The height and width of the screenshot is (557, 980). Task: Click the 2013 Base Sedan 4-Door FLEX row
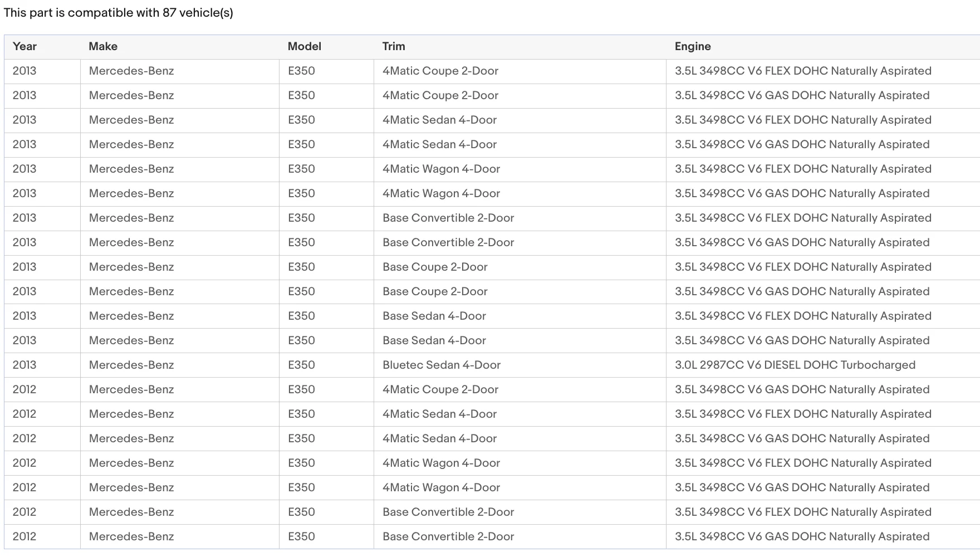[492, 316]
